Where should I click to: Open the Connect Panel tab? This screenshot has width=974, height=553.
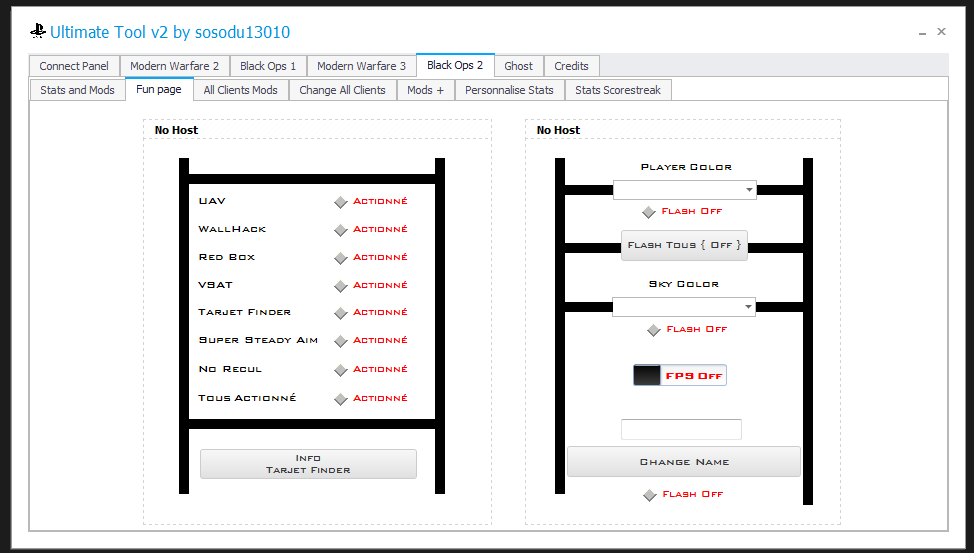pyautogui.click(x=74, y=66)
